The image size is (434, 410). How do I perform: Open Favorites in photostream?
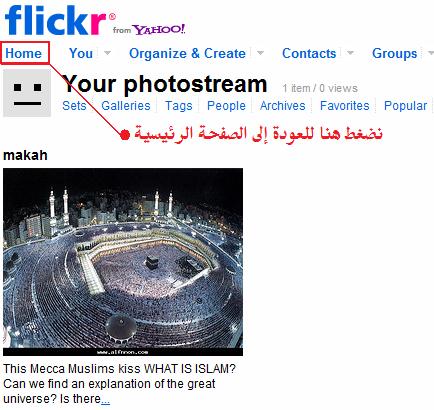(345, 106)
